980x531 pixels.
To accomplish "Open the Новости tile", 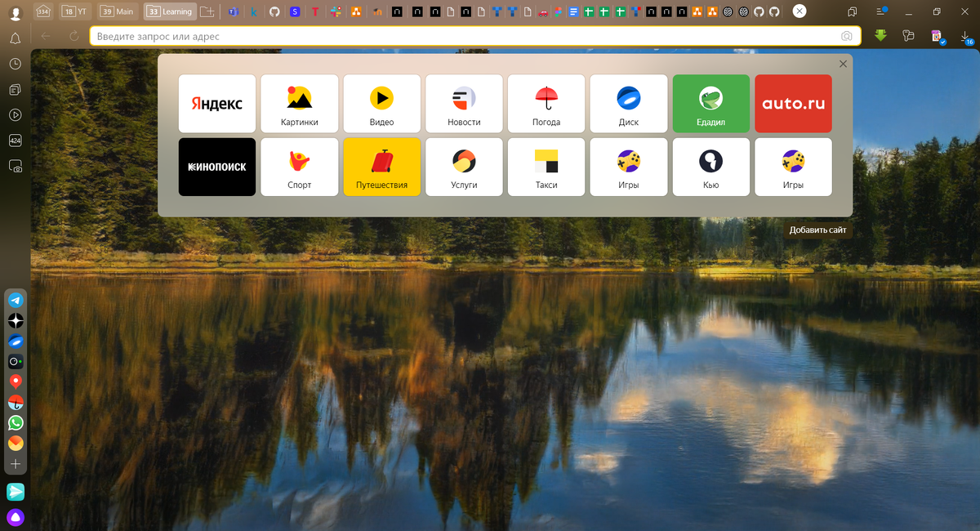I will [464, 104].
